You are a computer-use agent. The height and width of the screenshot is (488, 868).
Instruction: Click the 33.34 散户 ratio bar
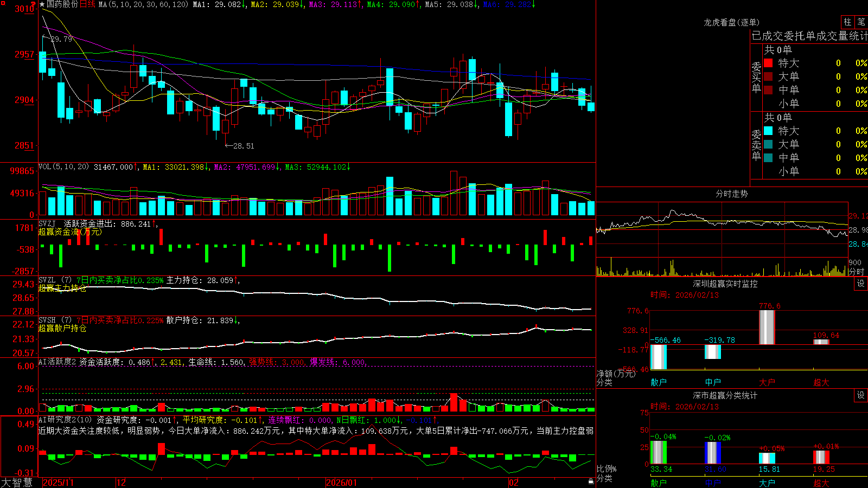coord(658,452)
